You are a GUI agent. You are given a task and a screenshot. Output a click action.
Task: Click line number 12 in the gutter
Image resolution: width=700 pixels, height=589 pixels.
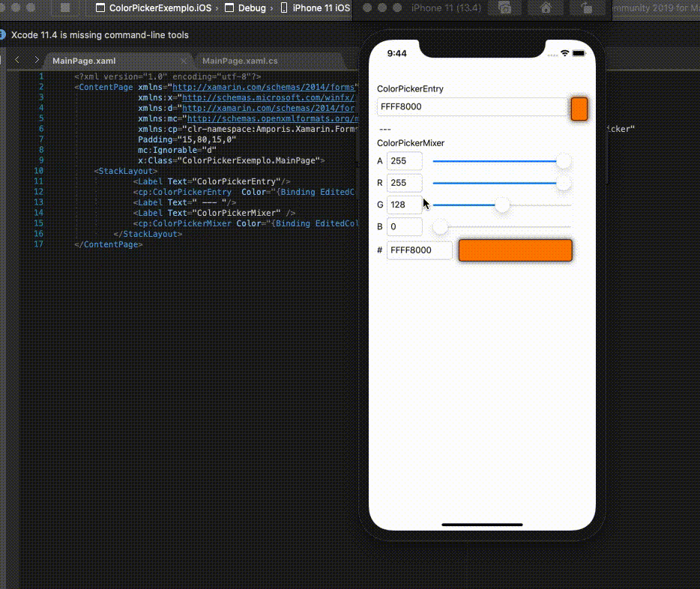(x=39, y=192)
